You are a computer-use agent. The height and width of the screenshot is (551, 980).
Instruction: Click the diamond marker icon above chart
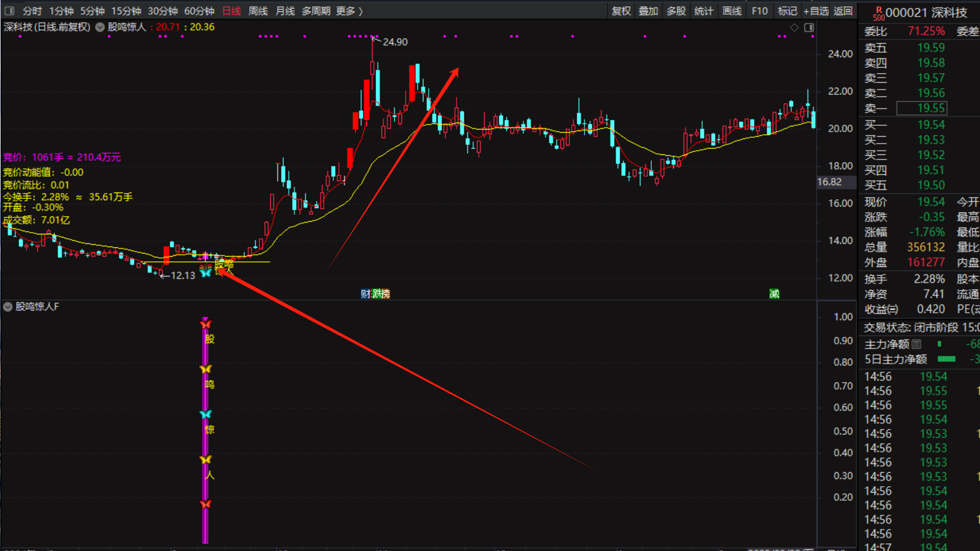pyautogui.click(x=794, y=27)
